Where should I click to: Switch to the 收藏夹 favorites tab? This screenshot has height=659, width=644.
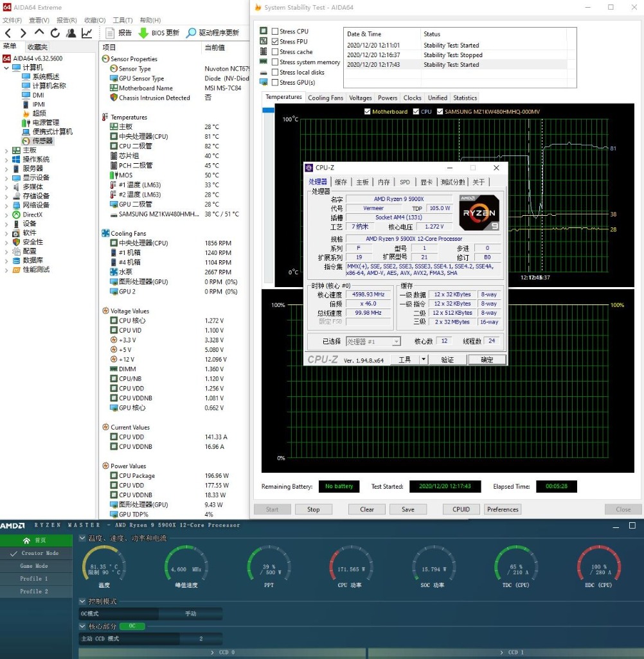click(37, 47)
